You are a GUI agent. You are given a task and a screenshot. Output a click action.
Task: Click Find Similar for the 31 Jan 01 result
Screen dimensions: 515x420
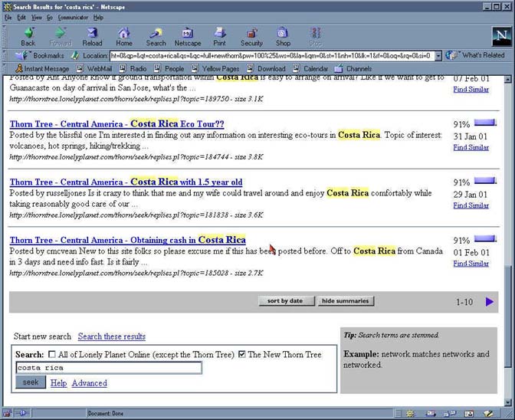tap(471, 147)
